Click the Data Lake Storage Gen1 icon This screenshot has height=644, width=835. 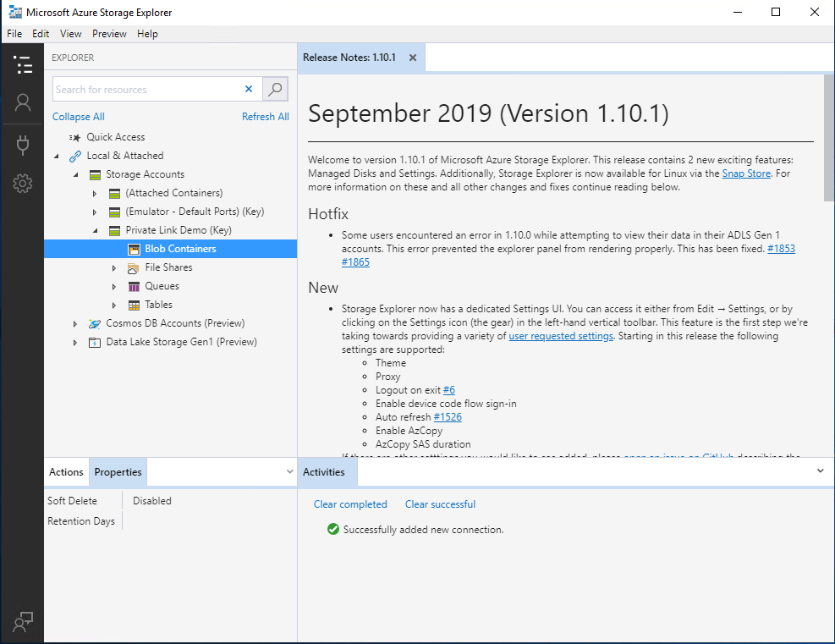pyautogui.click(x=94, y=342)
